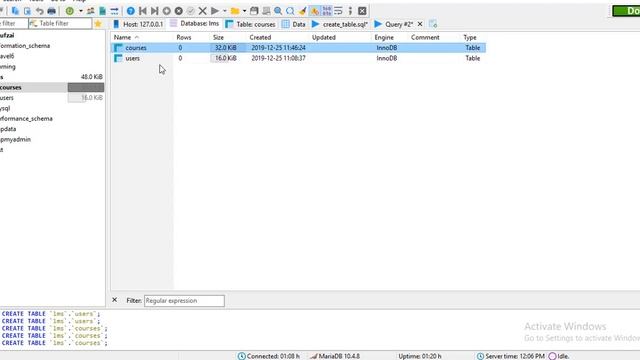Click the Paste icon in the toolbar
Viewport: 640px width, 360px height.
point(27,11)
